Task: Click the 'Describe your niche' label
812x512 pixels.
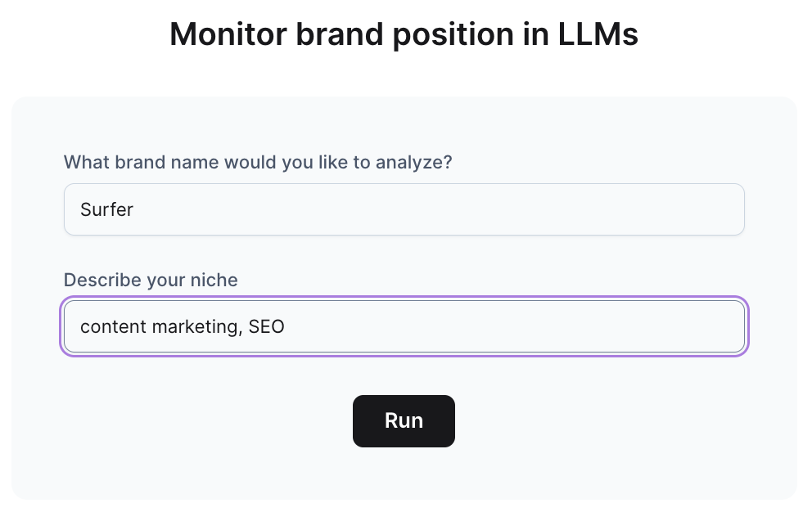Action: [151, 280]
